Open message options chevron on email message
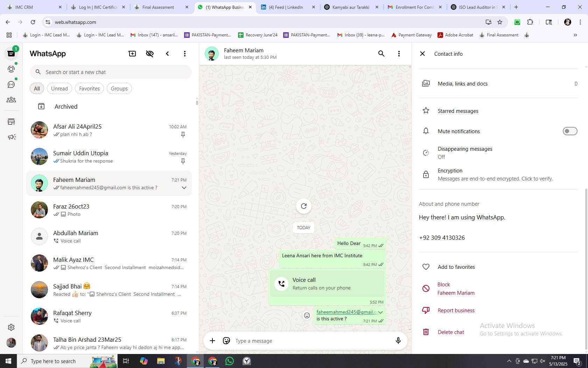Screen dimensions: 588x368 [380, 312]
